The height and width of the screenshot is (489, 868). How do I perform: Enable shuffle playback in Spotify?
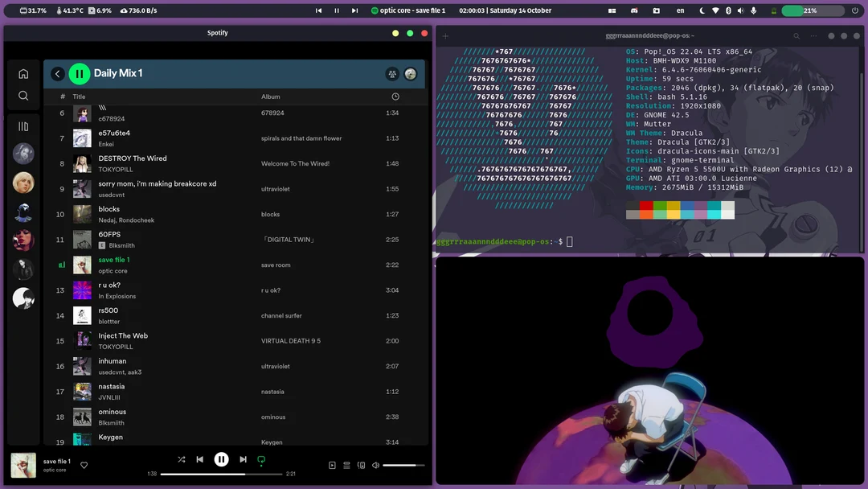(182, 459)
